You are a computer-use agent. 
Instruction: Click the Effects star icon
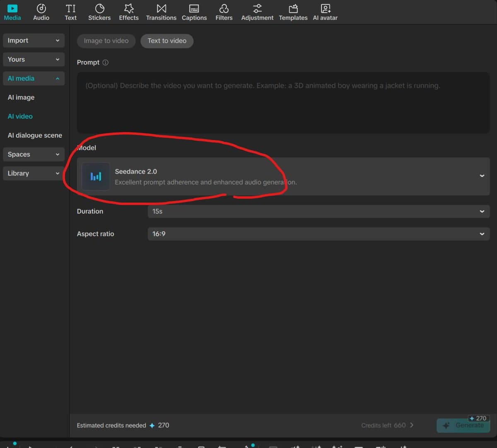(129, 9)
